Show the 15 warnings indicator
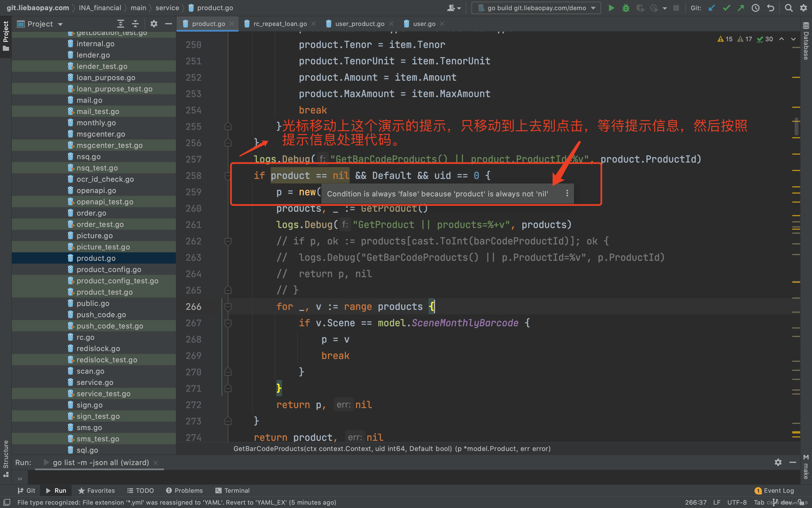Image resolution: width=812 pixels, height=508 pixels. [725, 39]
